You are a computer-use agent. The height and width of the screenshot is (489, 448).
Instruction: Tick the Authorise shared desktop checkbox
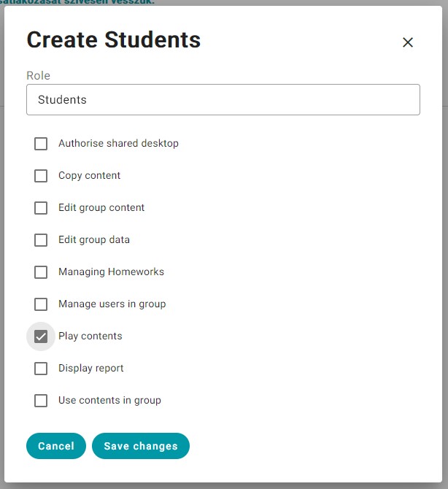42,144
